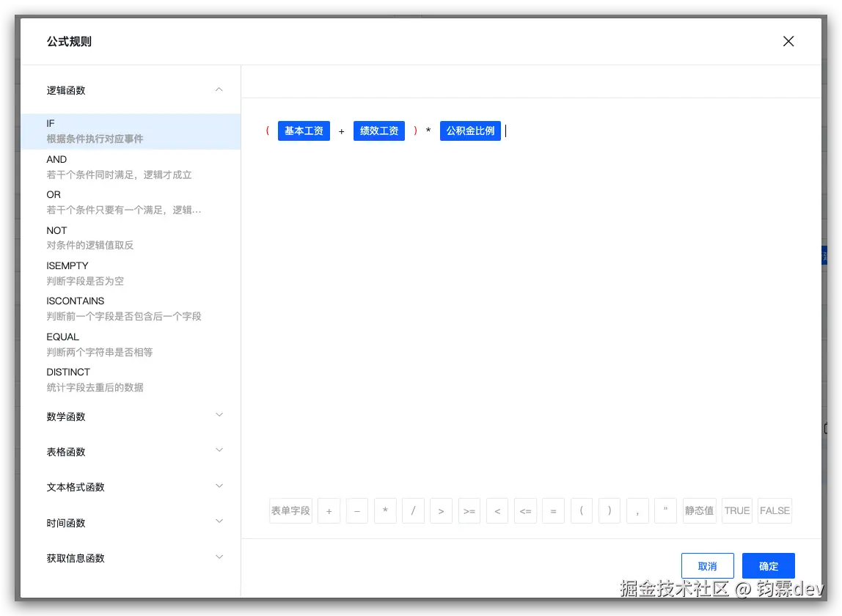
Task: Select the DISTINCT function
Action: click(131, 380)
